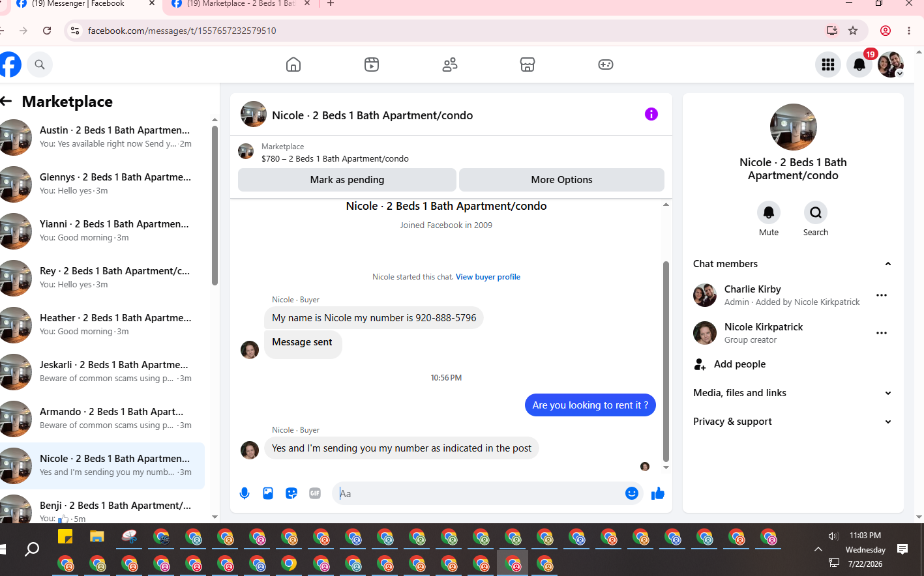Open the Marketplace storefront icon
The height and width of the screenshot is (576, 924).
tap(528, 65)
